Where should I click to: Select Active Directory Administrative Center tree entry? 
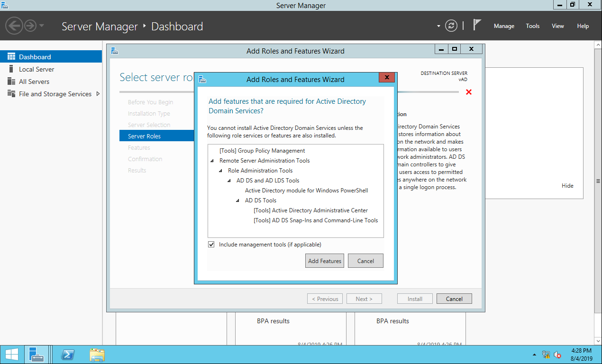pos(310,210)
